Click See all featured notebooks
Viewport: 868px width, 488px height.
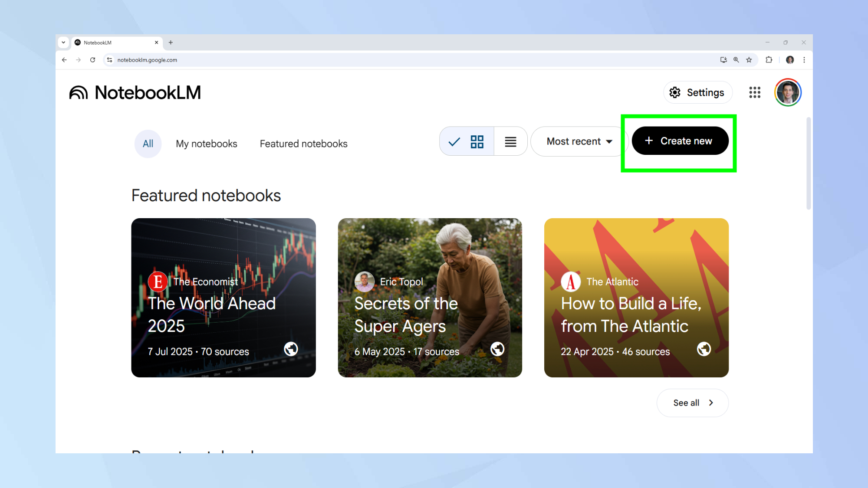point(692,403)
